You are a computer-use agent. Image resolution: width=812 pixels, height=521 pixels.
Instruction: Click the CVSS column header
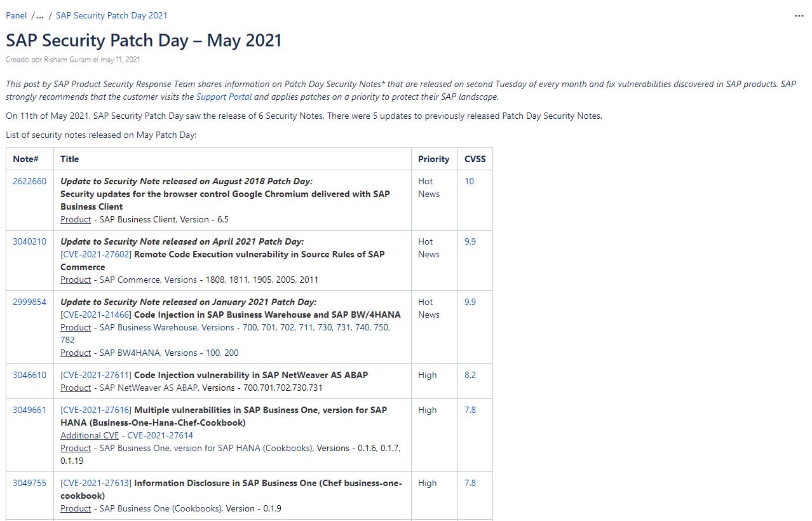475,159
